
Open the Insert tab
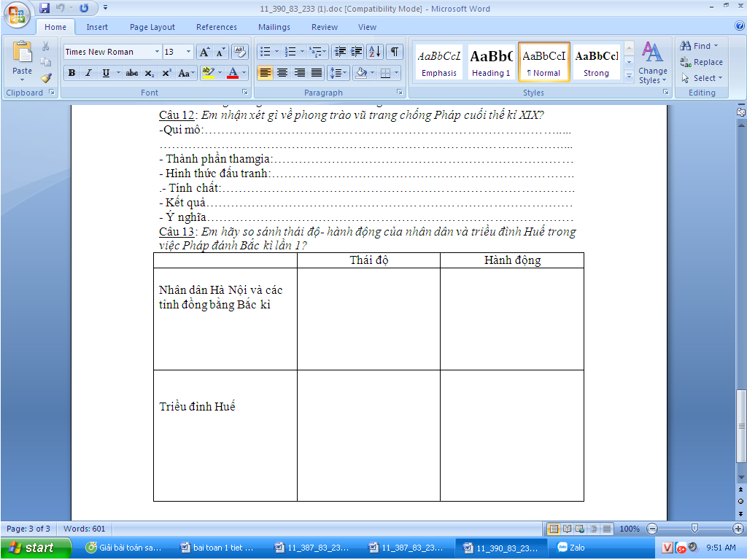point(97,27)
